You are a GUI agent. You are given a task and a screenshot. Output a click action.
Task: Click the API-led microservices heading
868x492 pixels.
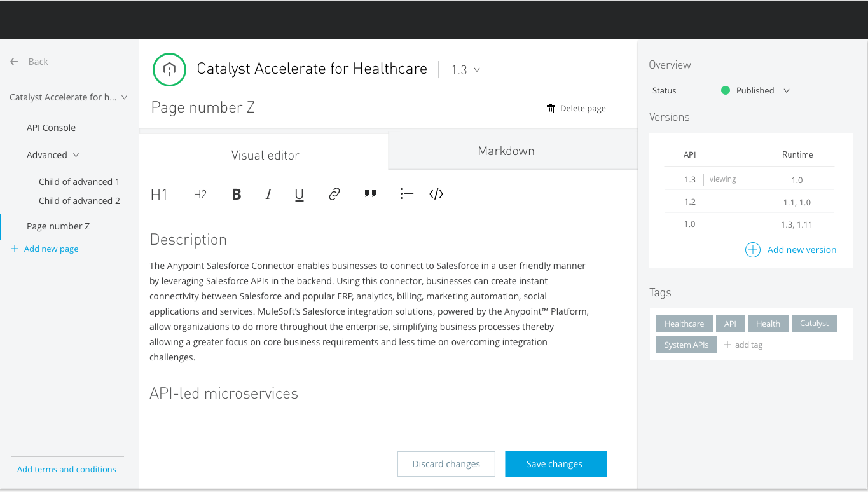coord(224,393)
